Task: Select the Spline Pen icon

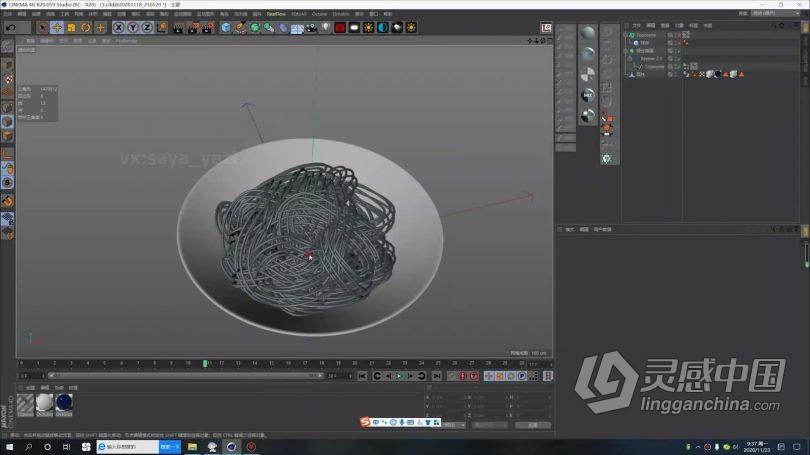Action: [x=240, y=27]
